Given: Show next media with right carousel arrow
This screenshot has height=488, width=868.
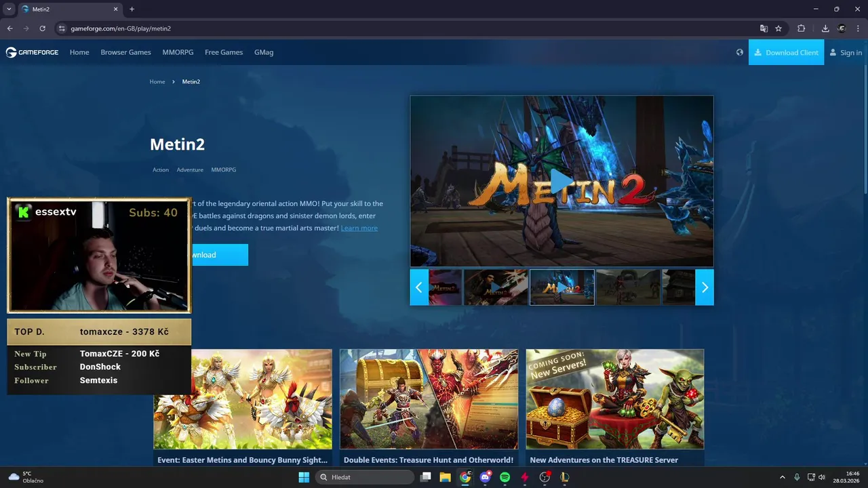Looking at the screenshot, I should pos(705,287).
